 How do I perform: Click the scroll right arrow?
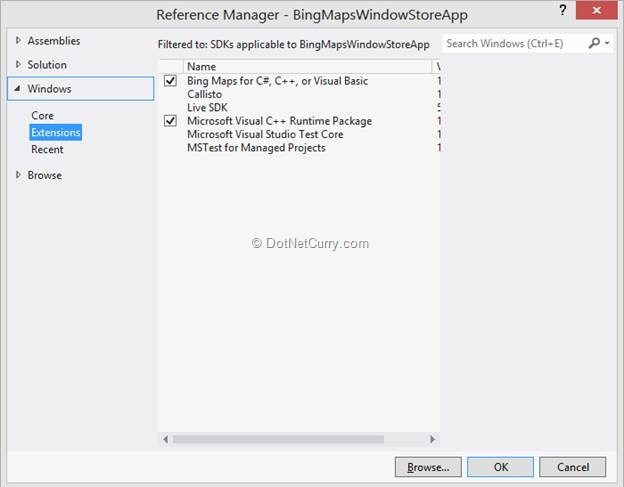(433, 439)
